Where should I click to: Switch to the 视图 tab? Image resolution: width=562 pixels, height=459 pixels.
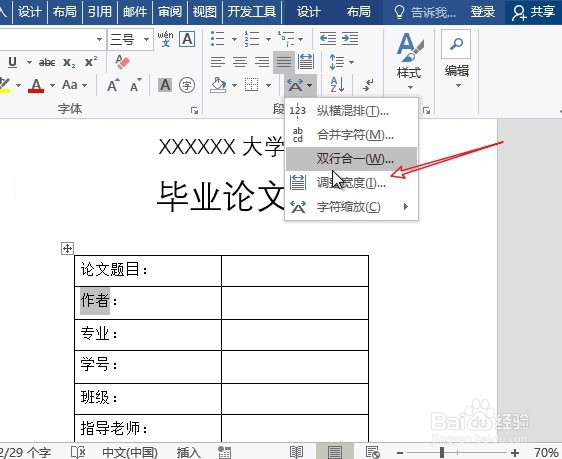point(205,12)
